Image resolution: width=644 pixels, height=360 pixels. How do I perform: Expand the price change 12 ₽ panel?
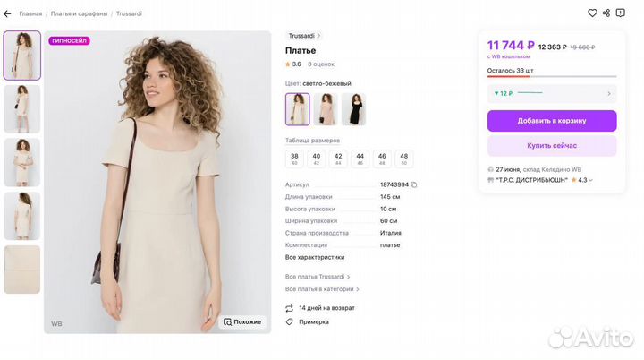pos(552,93)
